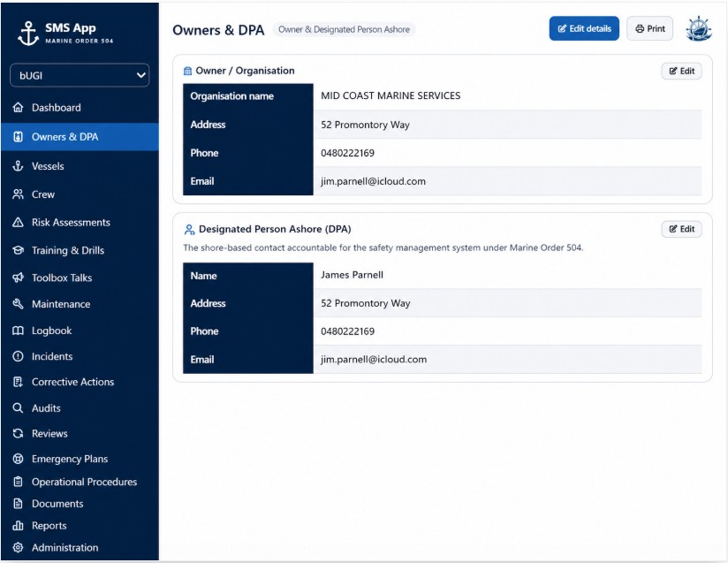Click the DPA email jim.parnell@icloud.com
Viewport: 728px width, 563px height.
pyautogui.click(x=374, y=359)
